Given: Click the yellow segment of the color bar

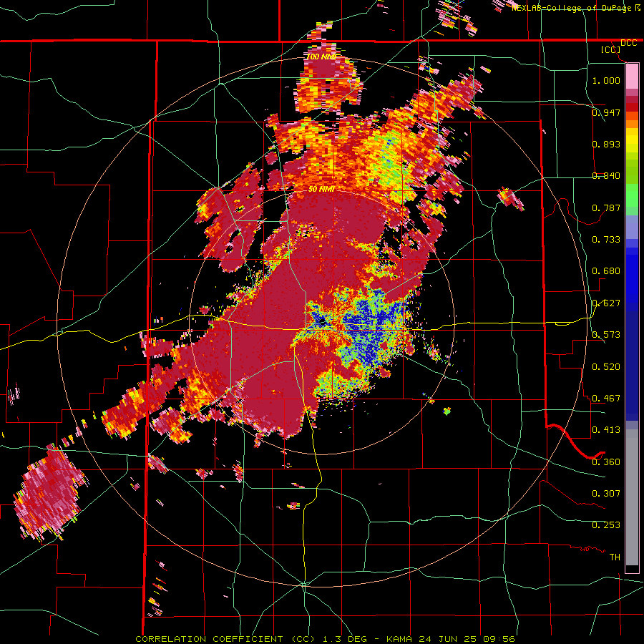Looking at the screenshot, I should (632, 140).
